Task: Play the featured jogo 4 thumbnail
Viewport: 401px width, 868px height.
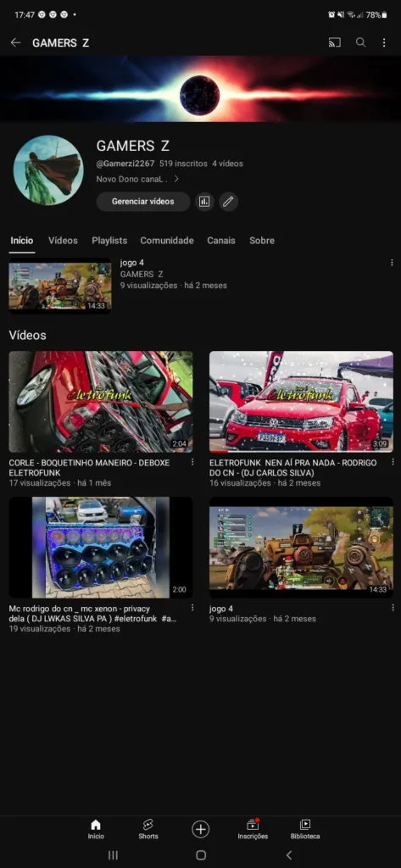Action: coord(60,286)
